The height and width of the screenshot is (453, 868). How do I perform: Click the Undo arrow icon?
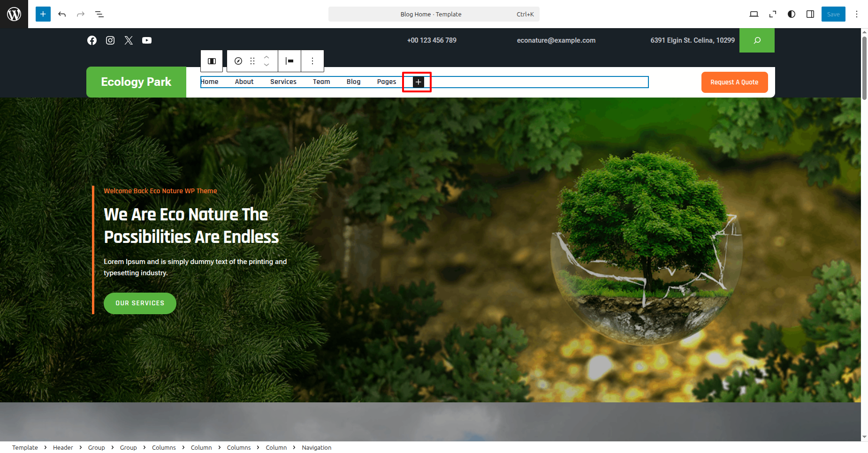click(62, 14)
